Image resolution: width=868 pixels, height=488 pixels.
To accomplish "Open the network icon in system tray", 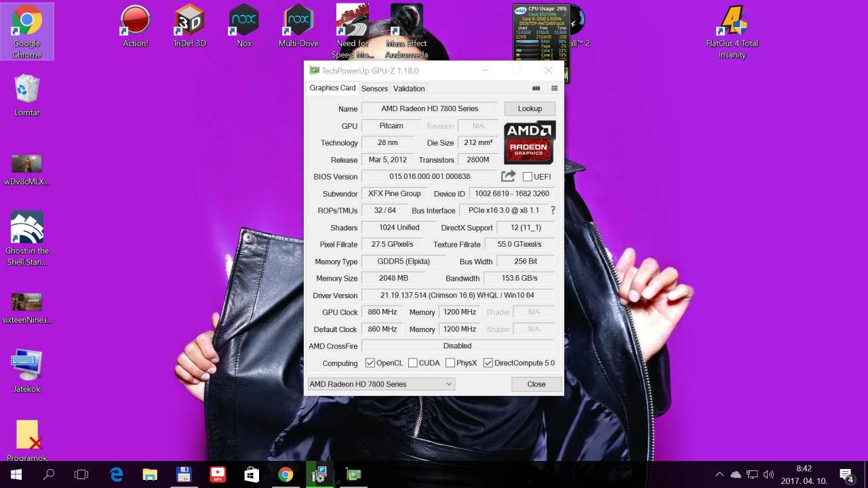I will tap(752, 474).
